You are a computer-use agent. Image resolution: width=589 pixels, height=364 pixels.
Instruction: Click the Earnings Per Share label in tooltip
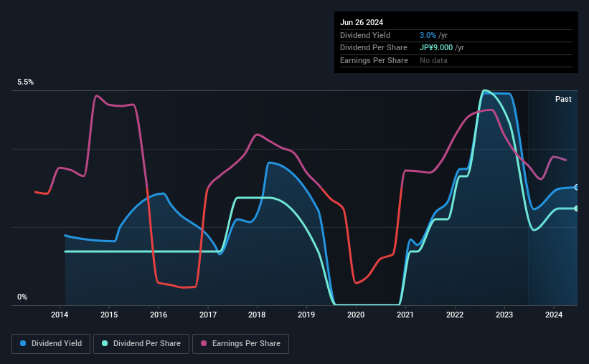(x=374, y=60)
